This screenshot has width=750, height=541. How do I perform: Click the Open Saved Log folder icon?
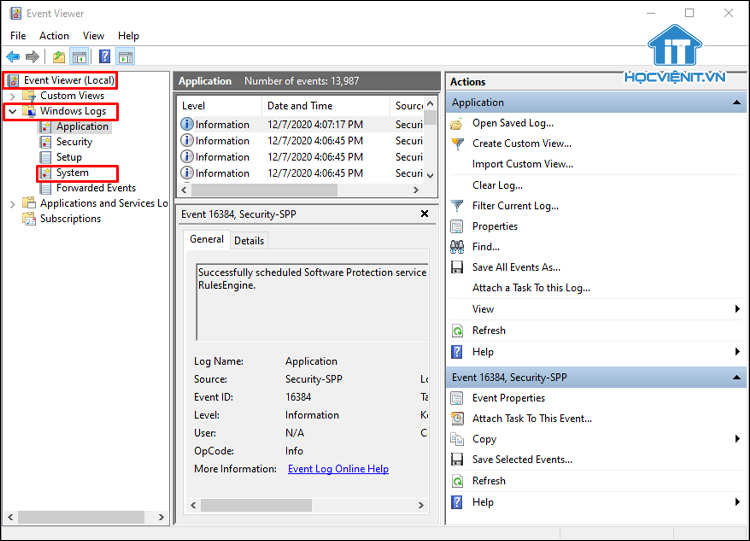(457, 124)
